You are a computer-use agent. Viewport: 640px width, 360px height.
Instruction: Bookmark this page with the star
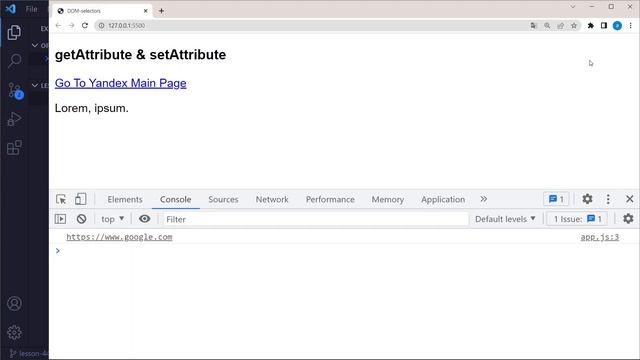pyautogui.click(x=574, y=25)
